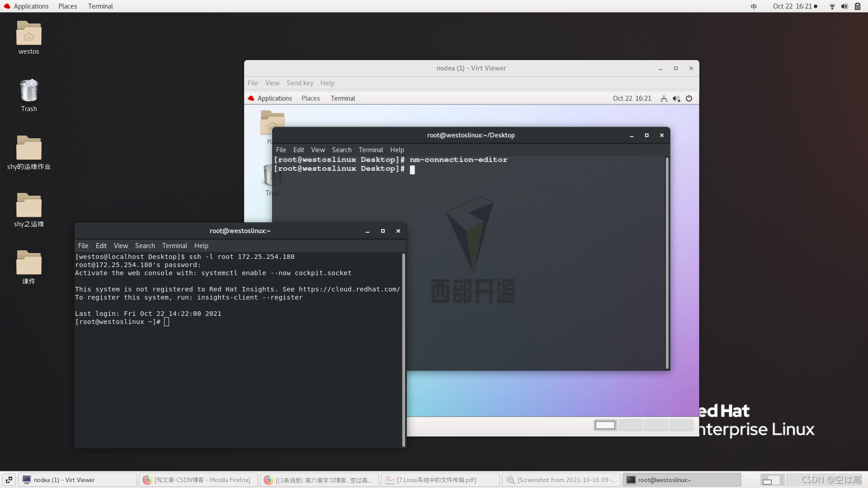Click the guest terminal vertical scrollbar
This screenshot has height=488, width=868.
(667, 262)
